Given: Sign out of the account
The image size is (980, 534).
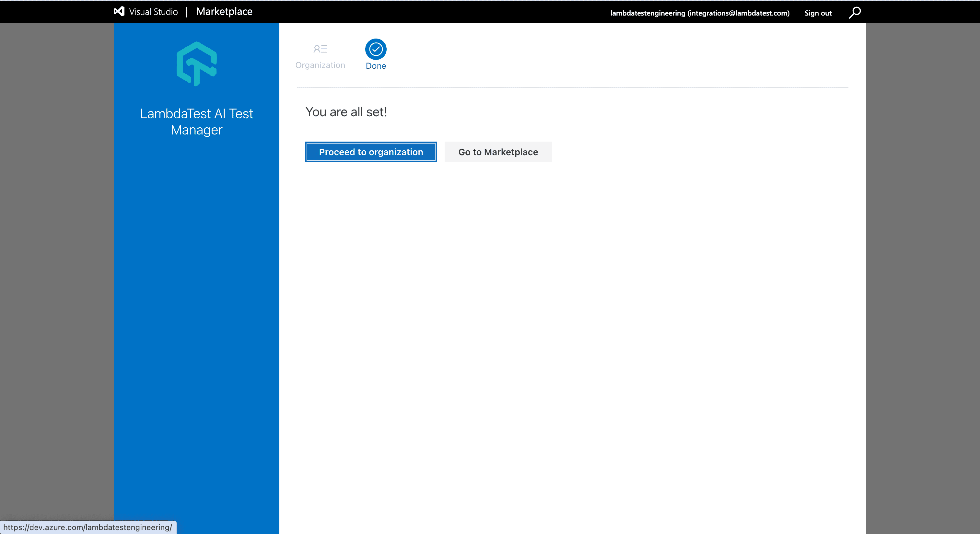Looking at the screenshot, I should tap(818, 13).
